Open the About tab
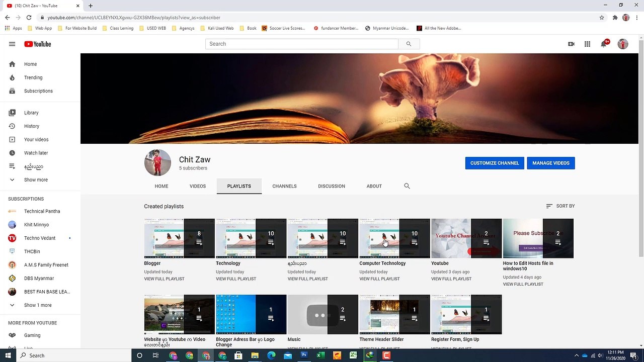The width and height of the screenshot is (644, 362). pyautogui.click(x=374, y=186)
